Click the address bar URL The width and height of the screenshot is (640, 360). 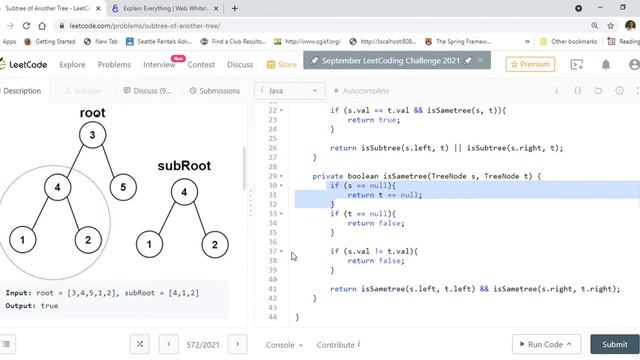tap(145, 26)
